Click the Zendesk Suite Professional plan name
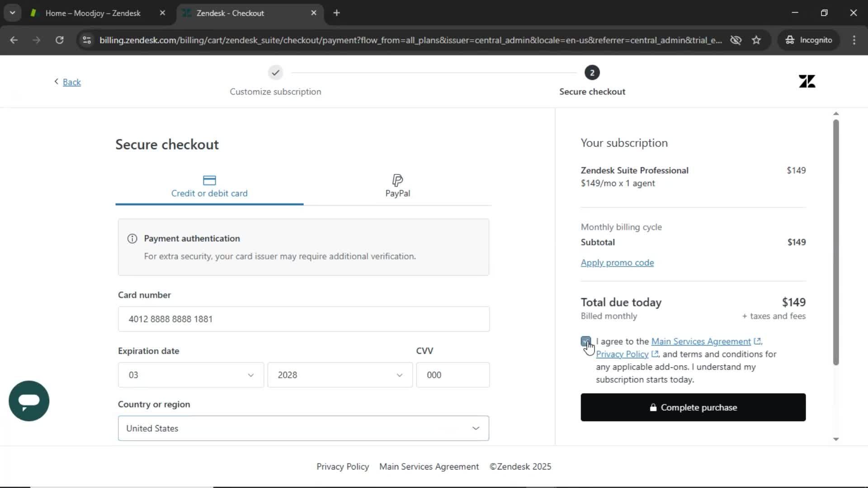 [x=634, y=170]
